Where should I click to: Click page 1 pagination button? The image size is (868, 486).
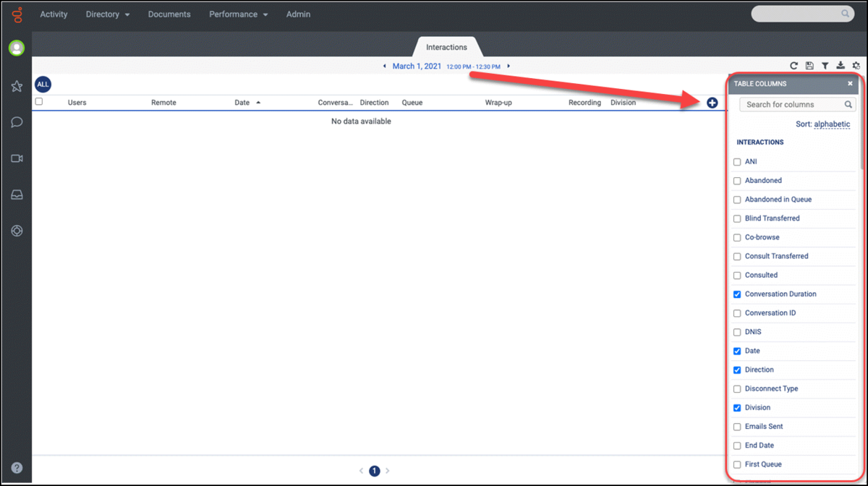(x=374, y=471)
